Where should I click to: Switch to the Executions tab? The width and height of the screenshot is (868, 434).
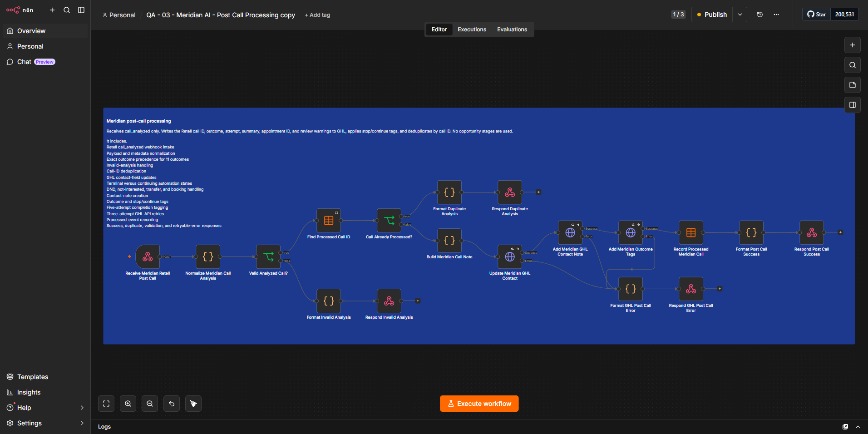click(472, 30)
